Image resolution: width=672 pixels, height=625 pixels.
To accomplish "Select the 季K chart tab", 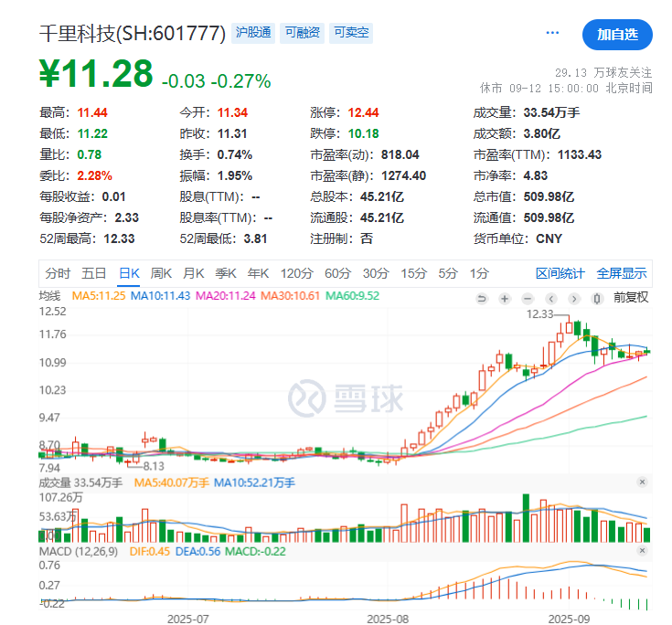I will pyautogui.click(x=226, y=273).
